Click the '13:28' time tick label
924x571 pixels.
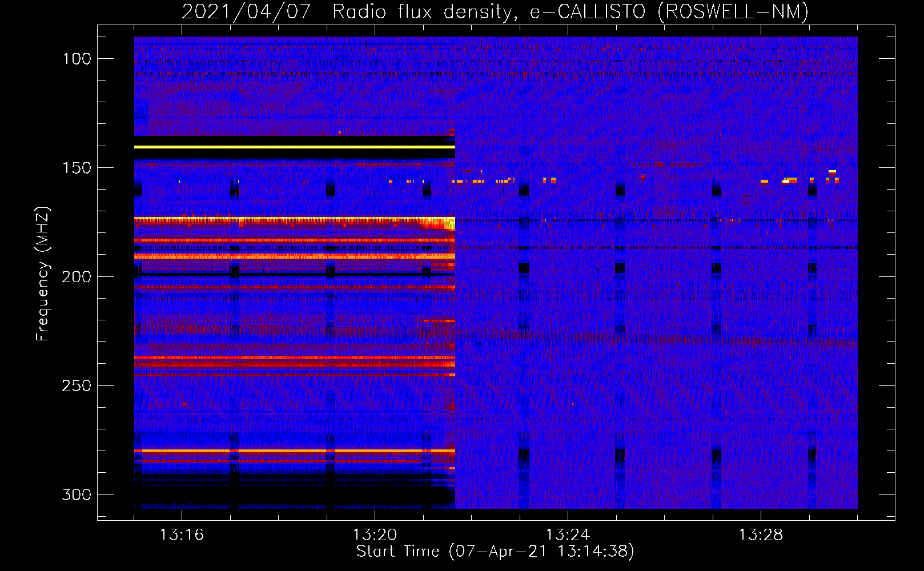click(761, 534)
